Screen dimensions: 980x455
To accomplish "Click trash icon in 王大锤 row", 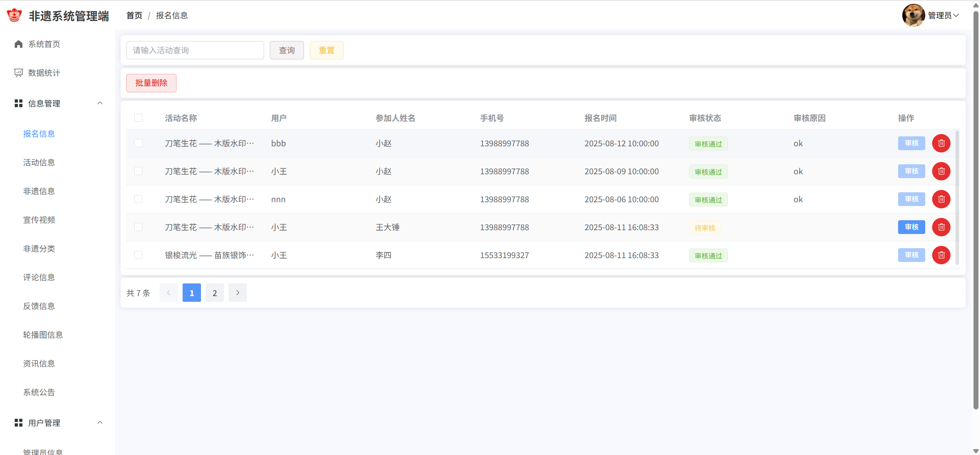I will click(x=941, y=227).
